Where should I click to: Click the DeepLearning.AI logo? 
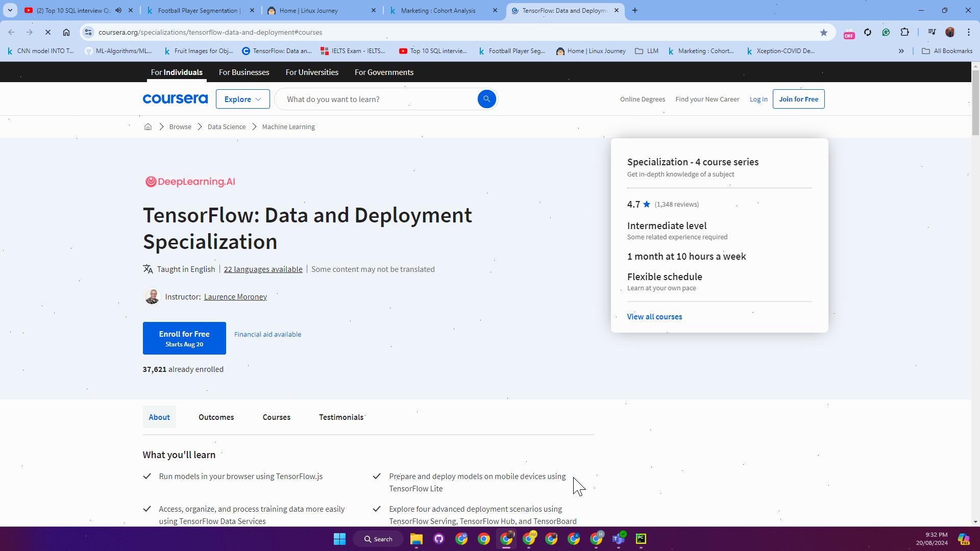tap(190, 182)
